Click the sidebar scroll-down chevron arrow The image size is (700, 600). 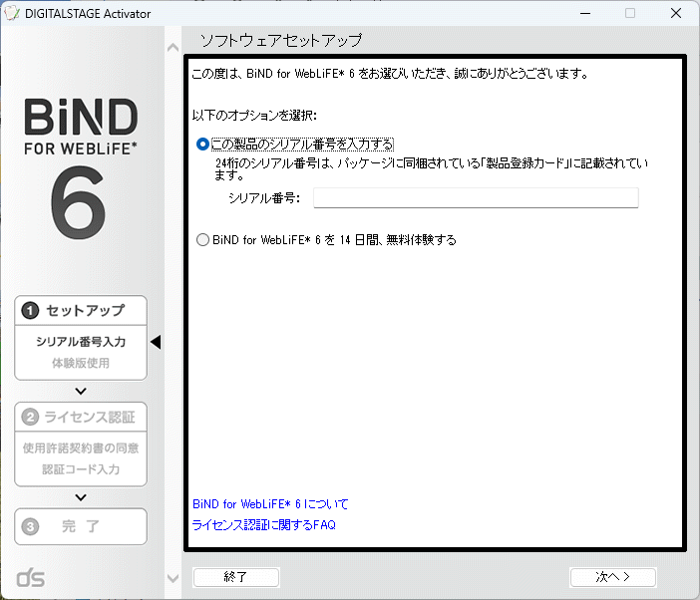tap(173, 579)
